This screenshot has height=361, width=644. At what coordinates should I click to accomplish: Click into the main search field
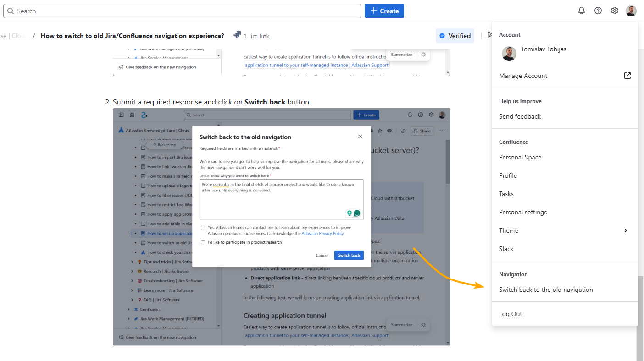tap(181, 11)
